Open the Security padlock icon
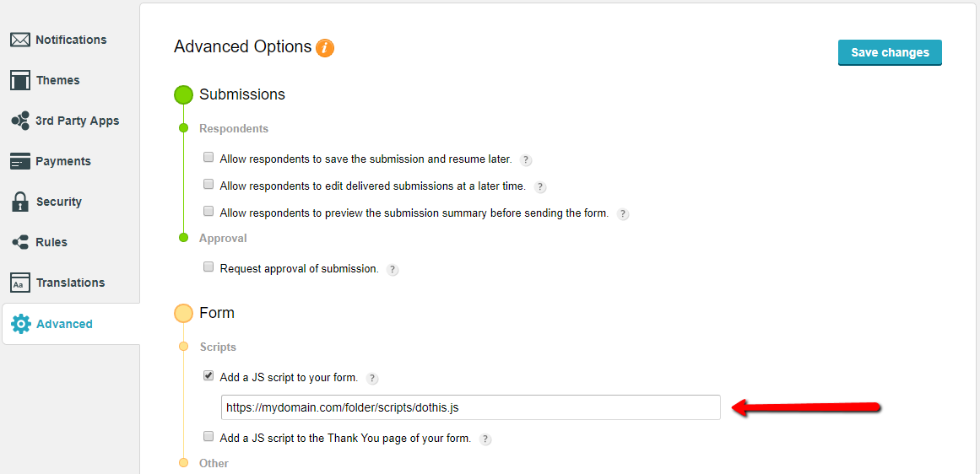 (20, 202)
